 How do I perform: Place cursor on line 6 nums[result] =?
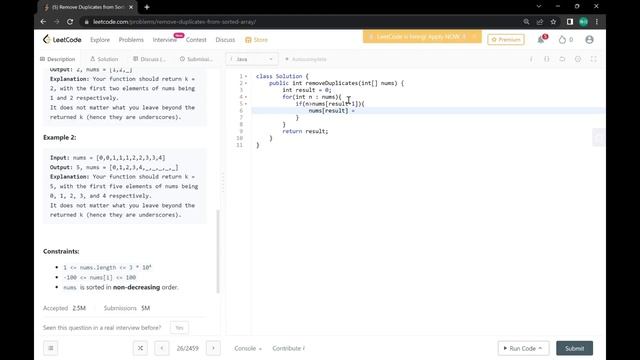[x=331, y=111]
